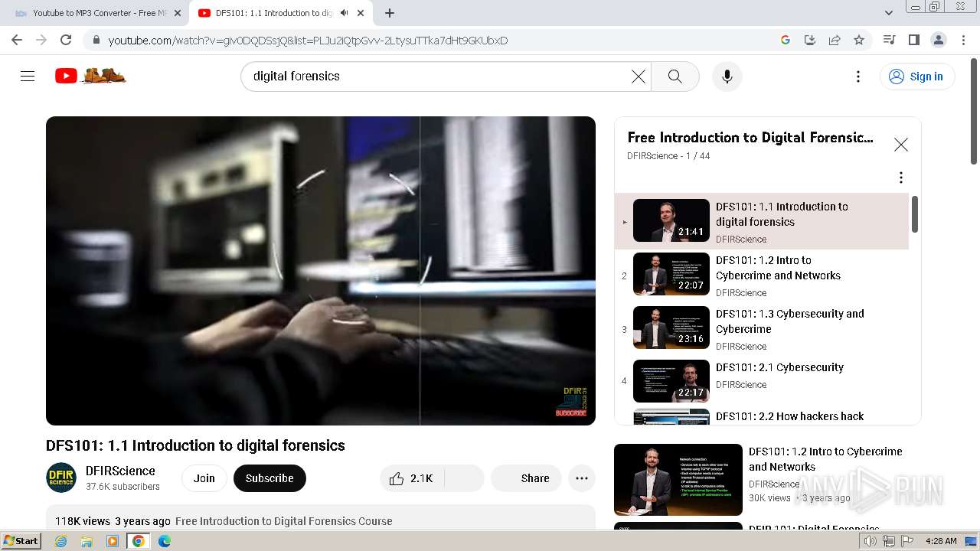Close the playlist panel
The height and width of the screenshot is (551, 980).
coord(901,145)
